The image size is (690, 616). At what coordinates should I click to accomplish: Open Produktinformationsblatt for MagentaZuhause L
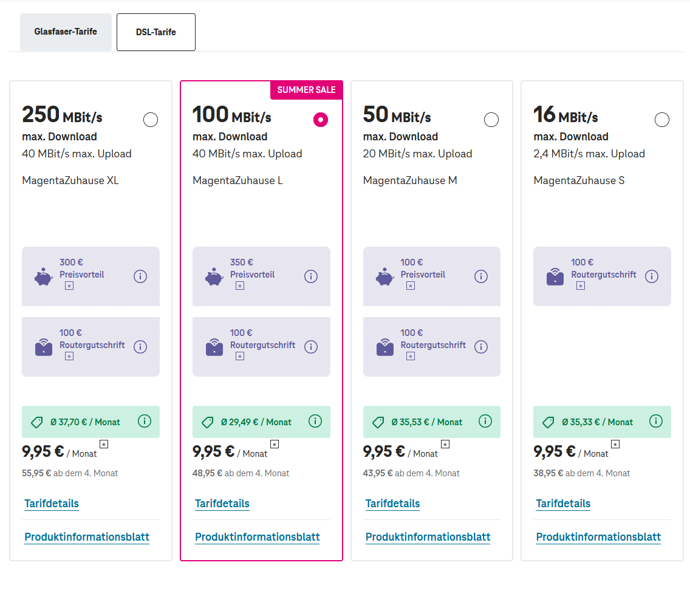[x=258, y=537]
